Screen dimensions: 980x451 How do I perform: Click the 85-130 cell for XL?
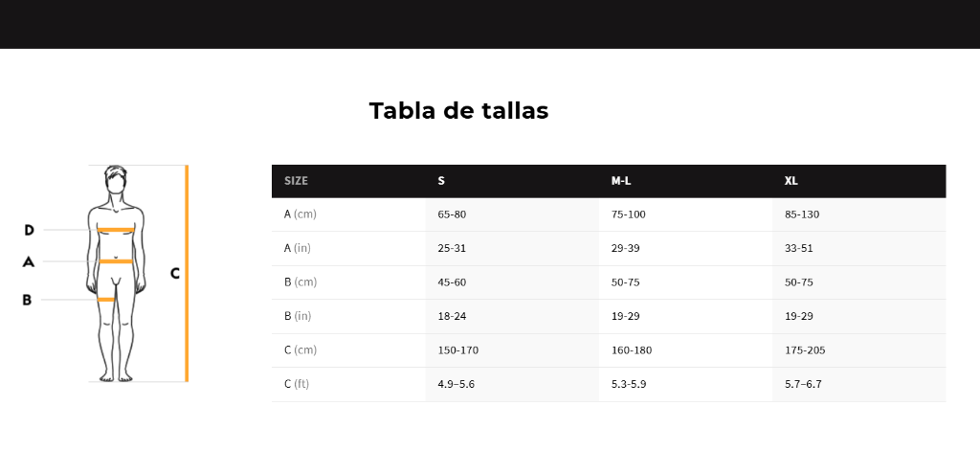pyautogui.click(x=802, y=214)
